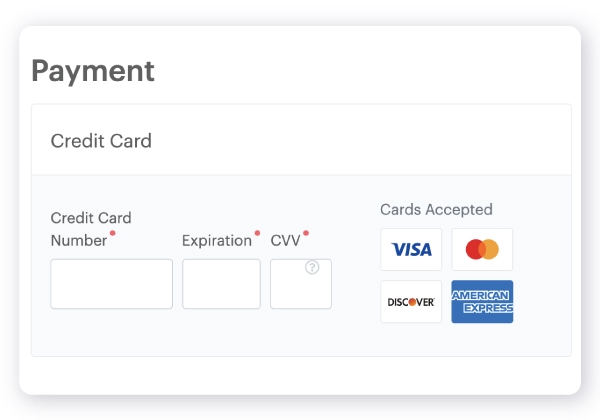The height and width of the screenshot is (420, 600).
Task: Click the Cards Accepted label
Action: 436,210
